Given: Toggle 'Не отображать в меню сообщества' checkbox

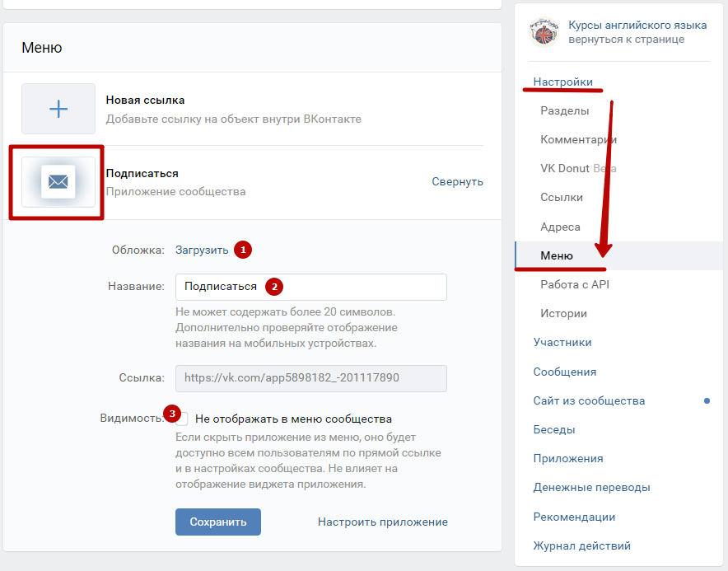Looking at the screenshot, I should pos(182,419).
